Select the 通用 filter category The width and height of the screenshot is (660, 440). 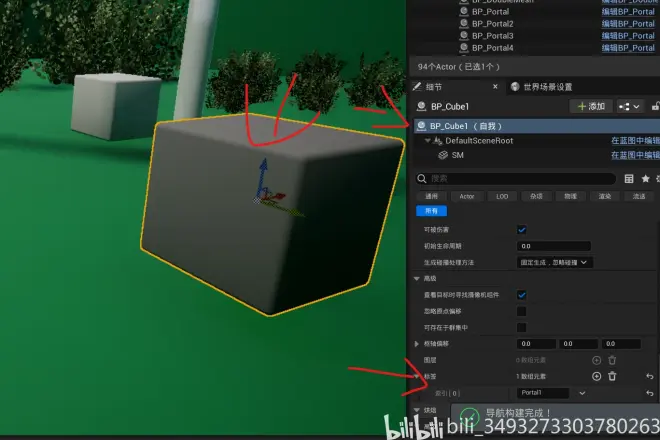(431, 196)
